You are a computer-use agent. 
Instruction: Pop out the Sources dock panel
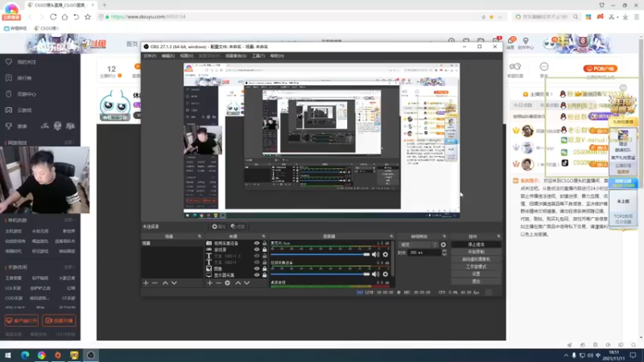coord(264,237)
